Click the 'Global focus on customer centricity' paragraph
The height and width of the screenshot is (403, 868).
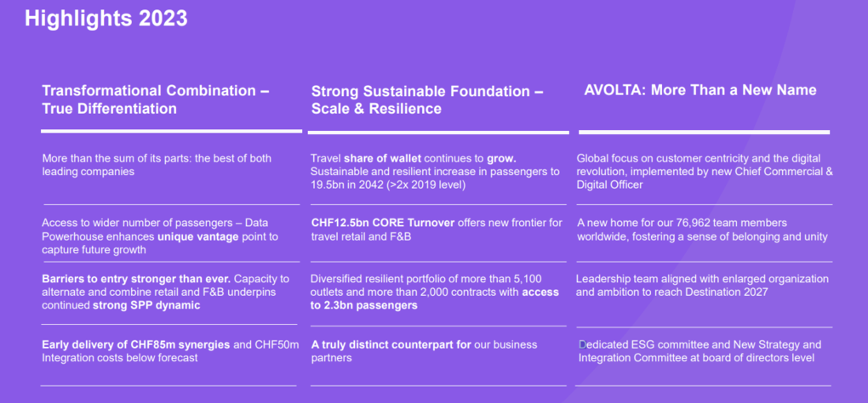(704, 171)
